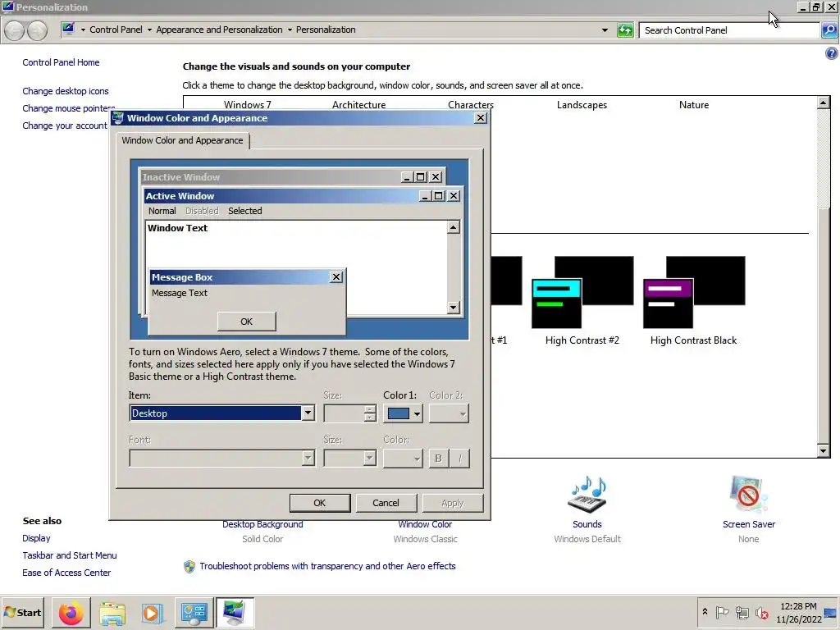The width and height of the screenshot is (840, 630).
Task: Toggle the Italic I button
Action: click(x=459, y=458)
